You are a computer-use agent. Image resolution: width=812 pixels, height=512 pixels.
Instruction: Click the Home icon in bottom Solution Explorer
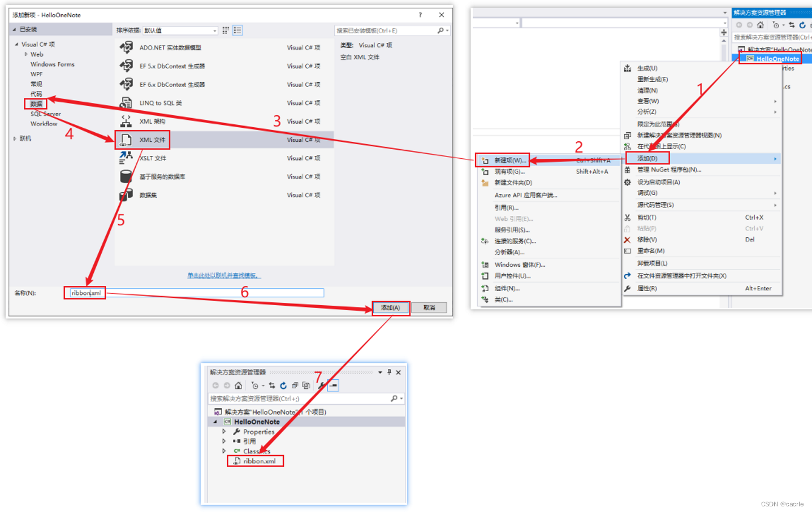tap(238, 385)
